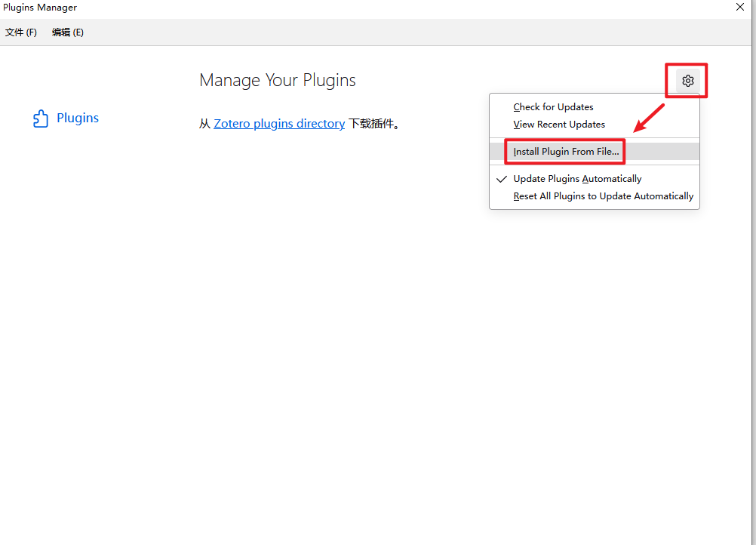Click the 下载插件 text after the link
The image size is (756, 545).
373,124
